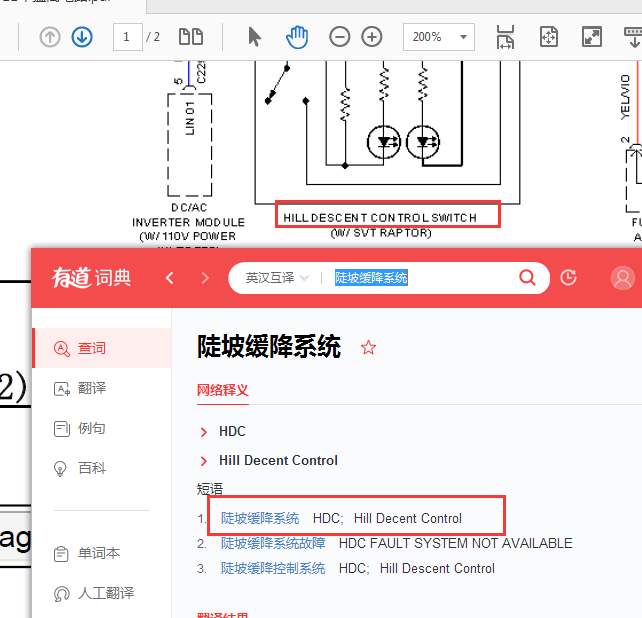Activate the hand pan tool
Viewport: 642px width, 618px height.
297,37
